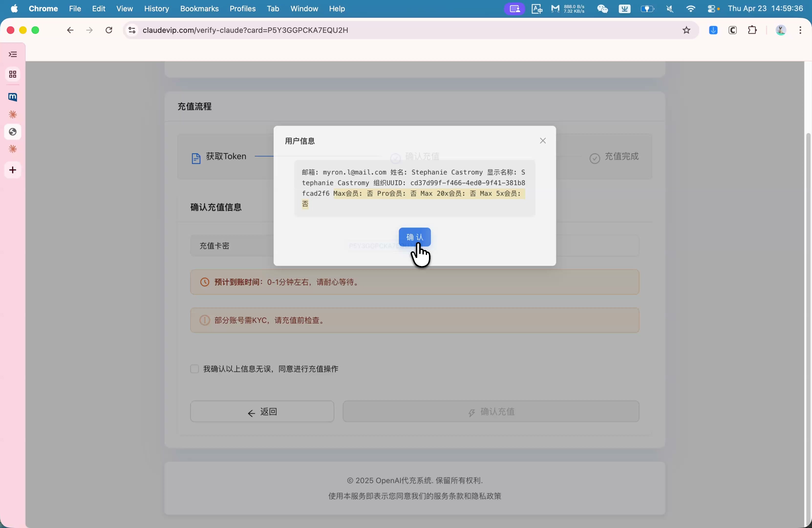Screen dimensions: 812x528
Task: Open the Profiles menu
Action: click(x=243, y=9)
